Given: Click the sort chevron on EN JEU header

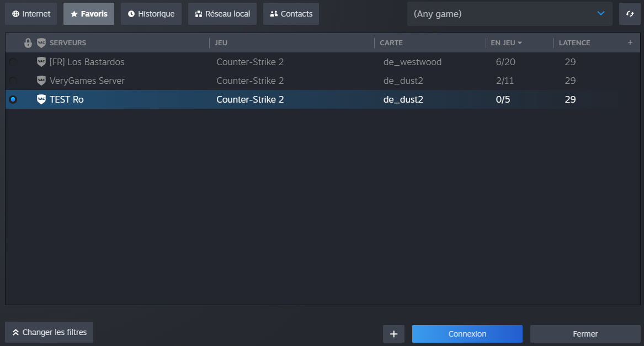Looking at the screenshot, I should [518, 42].
